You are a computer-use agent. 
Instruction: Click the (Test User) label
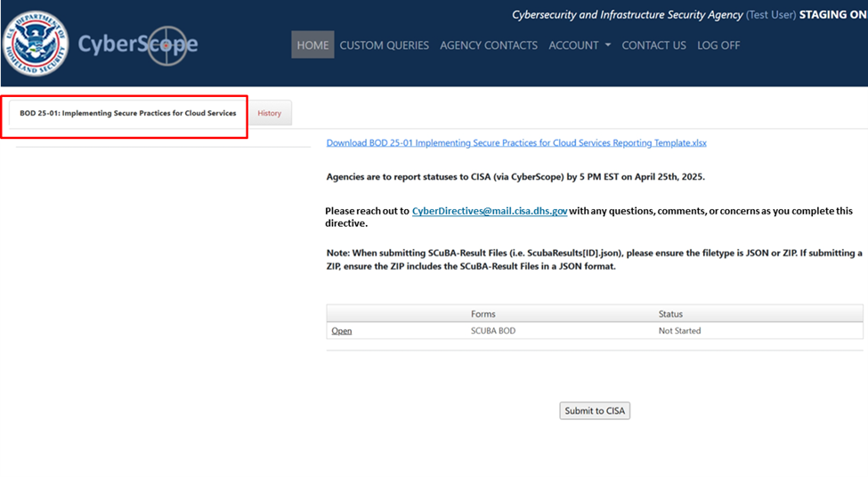771,15
